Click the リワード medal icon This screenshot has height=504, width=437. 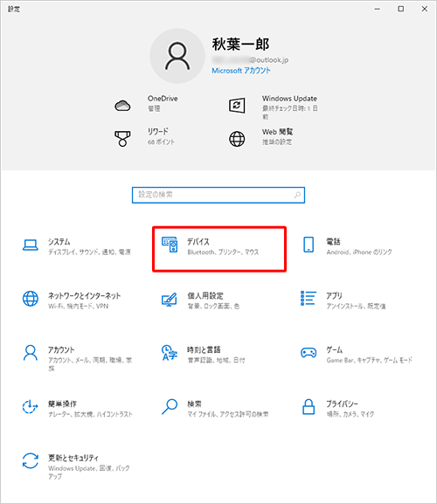click(x=122, y=139)
